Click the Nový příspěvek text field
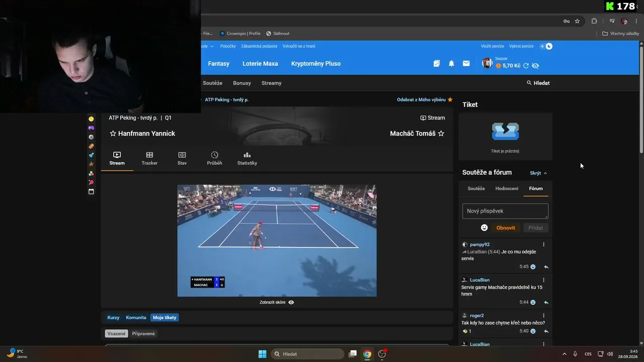The width and height of the screenshot is (644, 362). (x=505, y=211)
